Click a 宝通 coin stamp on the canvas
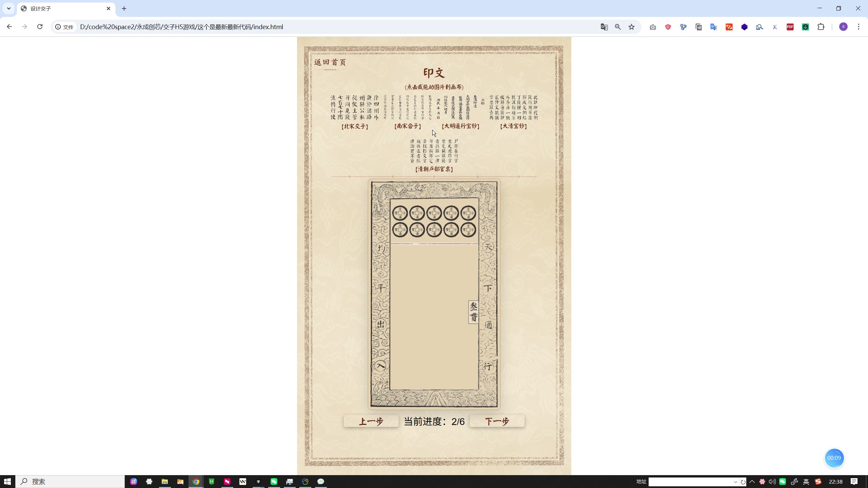The image size is (868, 488). tap(434, 213)
